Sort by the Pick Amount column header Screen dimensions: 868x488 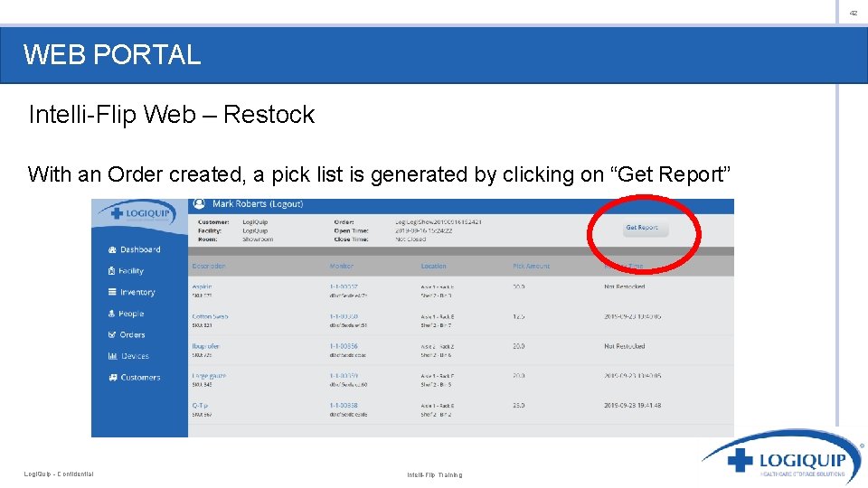pyautogui.click(x=532, y=266)
